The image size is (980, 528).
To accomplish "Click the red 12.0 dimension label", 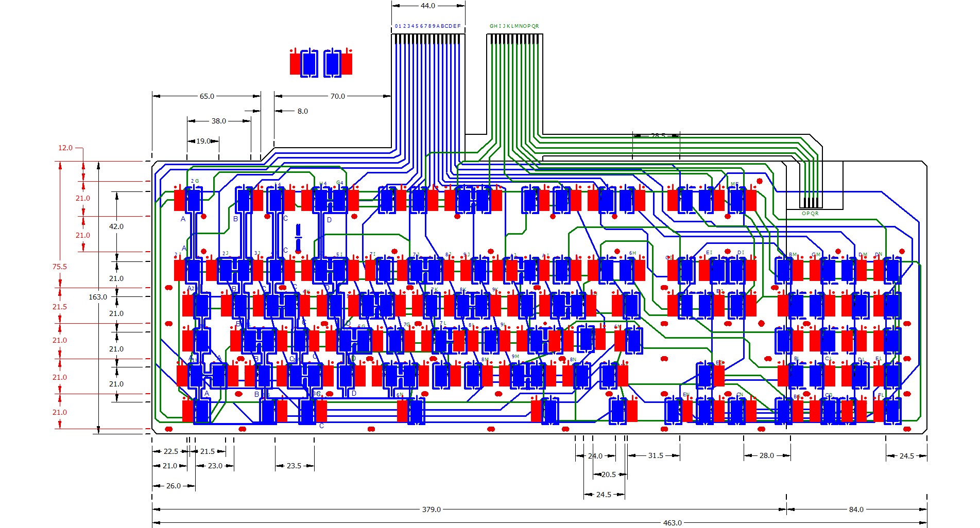I will (x=65, y=148).
